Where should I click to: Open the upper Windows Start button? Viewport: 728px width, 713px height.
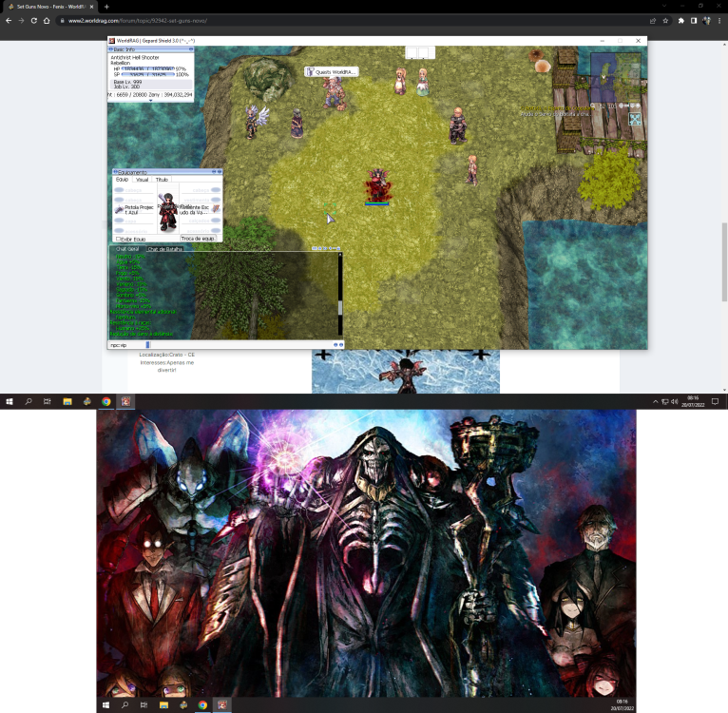[x=10, y=401]
